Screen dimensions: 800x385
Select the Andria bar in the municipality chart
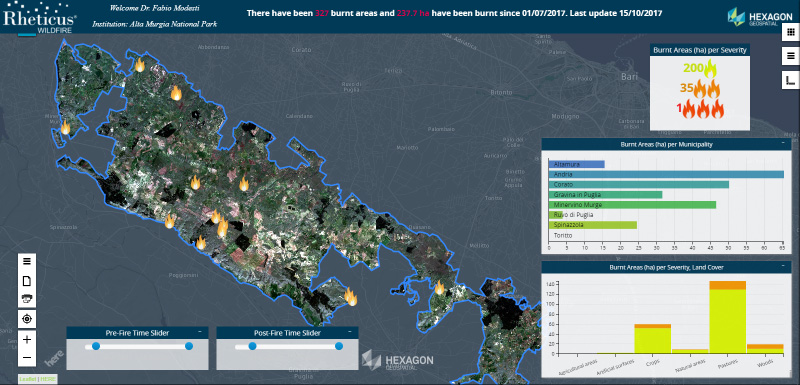(x=666, y=174)
